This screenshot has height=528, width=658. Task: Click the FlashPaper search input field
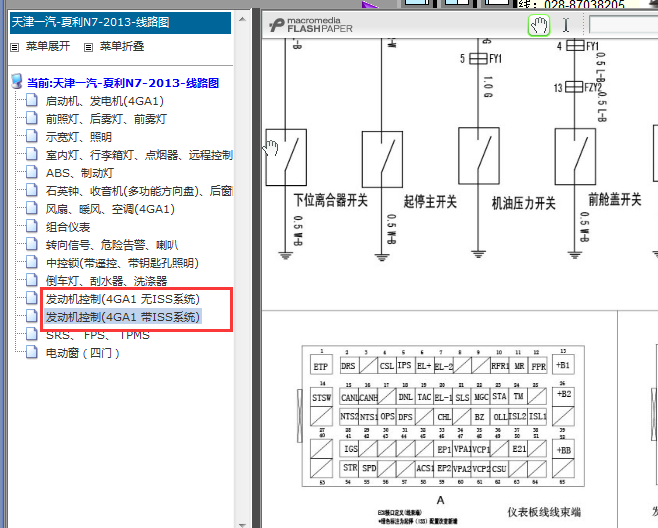(623, 25)
